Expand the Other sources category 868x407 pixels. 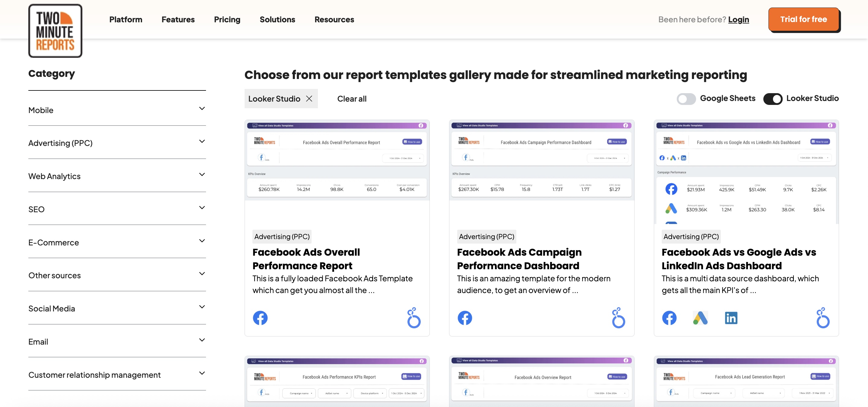tap(117, 275)
